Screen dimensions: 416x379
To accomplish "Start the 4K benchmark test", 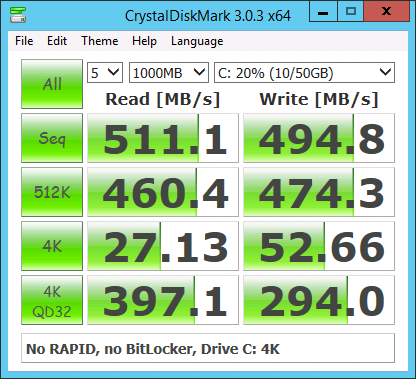I will click(x=52, y=246).
